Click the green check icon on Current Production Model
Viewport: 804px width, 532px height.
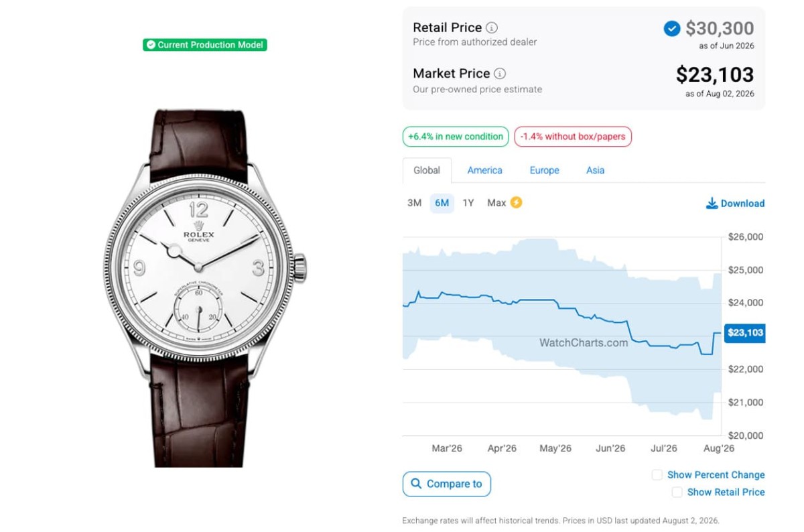pyautogui.click(x=151, y=45)
